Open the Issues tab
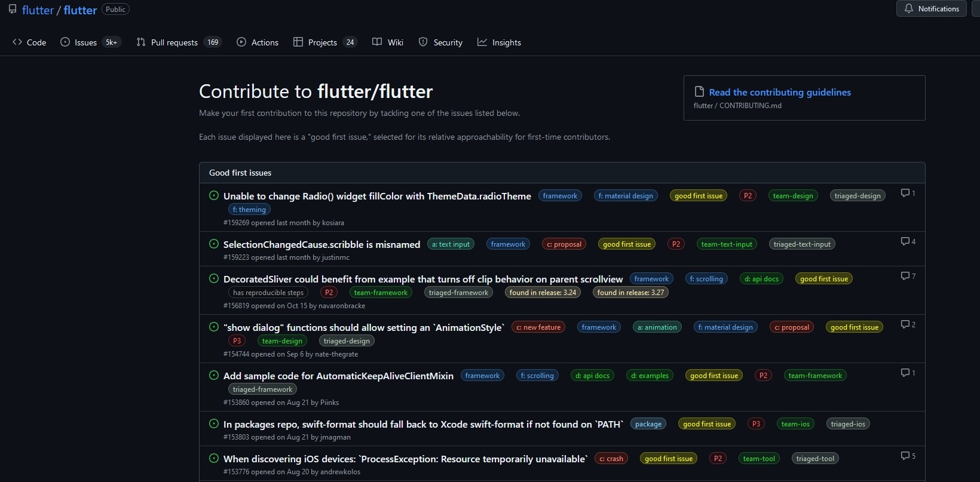 coord(90,42)
